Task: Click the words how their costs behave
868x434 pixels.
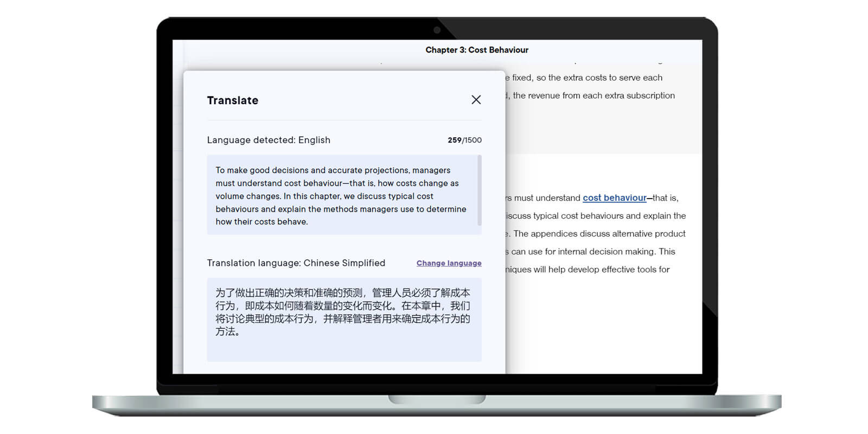Action: pos(261,222)
